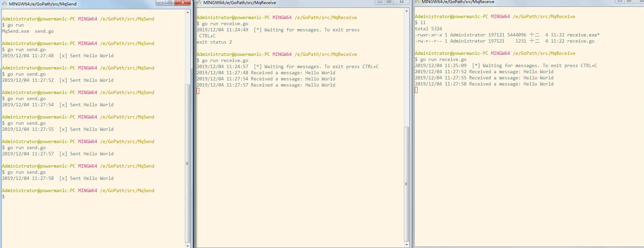The width and height of the screenshot is (644, 248).
Task: Click the 11:27:52 Received a message line
Action: tap(484, 72)
